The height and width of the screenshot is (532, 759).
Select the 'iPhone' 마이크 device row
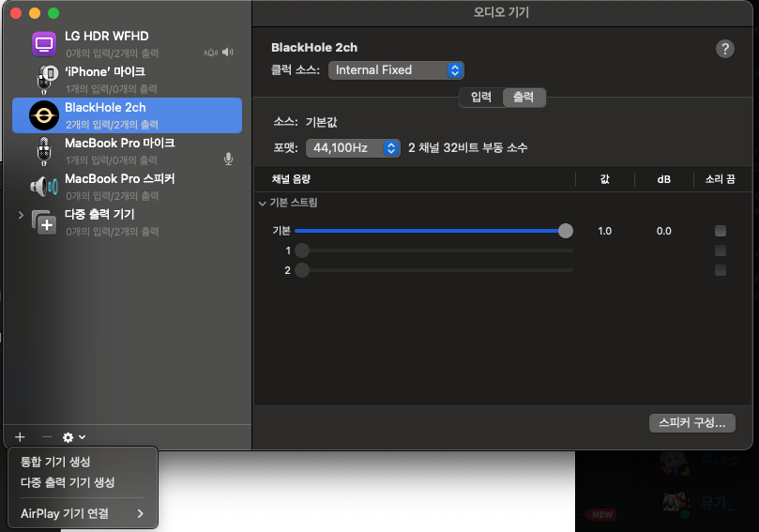[127, 80]
